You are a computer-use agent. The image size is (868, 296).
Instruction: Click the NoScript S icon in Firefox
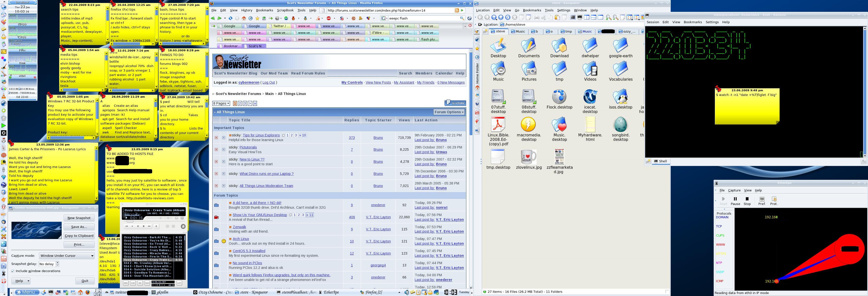point(342,18)
